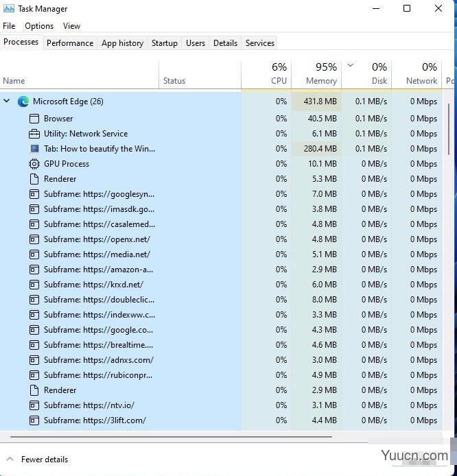
Task: Collapse the Microsoft Edge (26) process group
Action: point(7,101)
